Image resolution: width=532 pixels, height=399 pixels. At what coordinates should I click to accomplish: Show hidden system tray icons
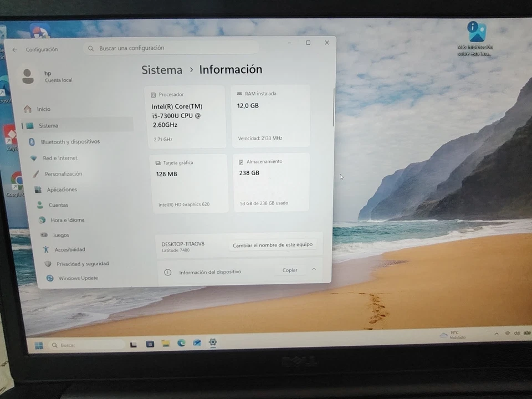point(497,334)
